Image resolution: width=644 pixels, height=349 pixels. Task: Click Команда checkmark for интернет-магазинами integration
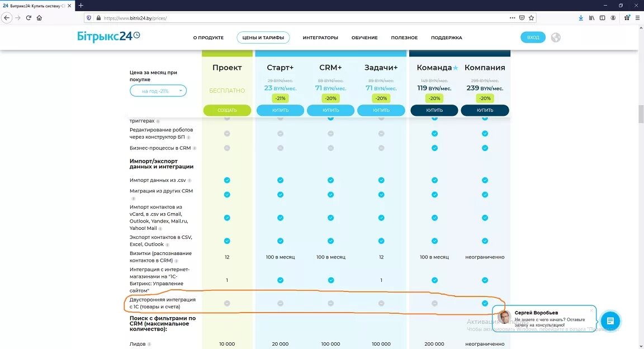pos(434,280)
